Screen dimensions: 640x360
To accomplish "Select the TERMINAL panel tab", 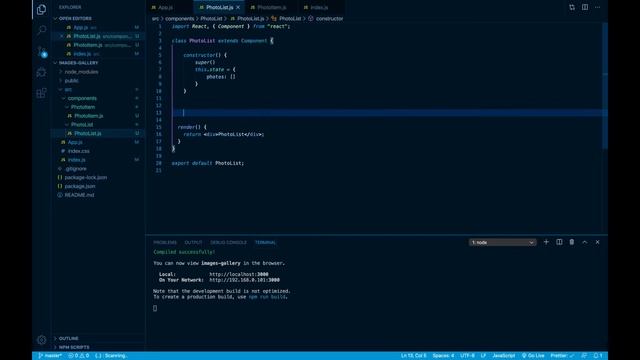I will tap(265, 242).
